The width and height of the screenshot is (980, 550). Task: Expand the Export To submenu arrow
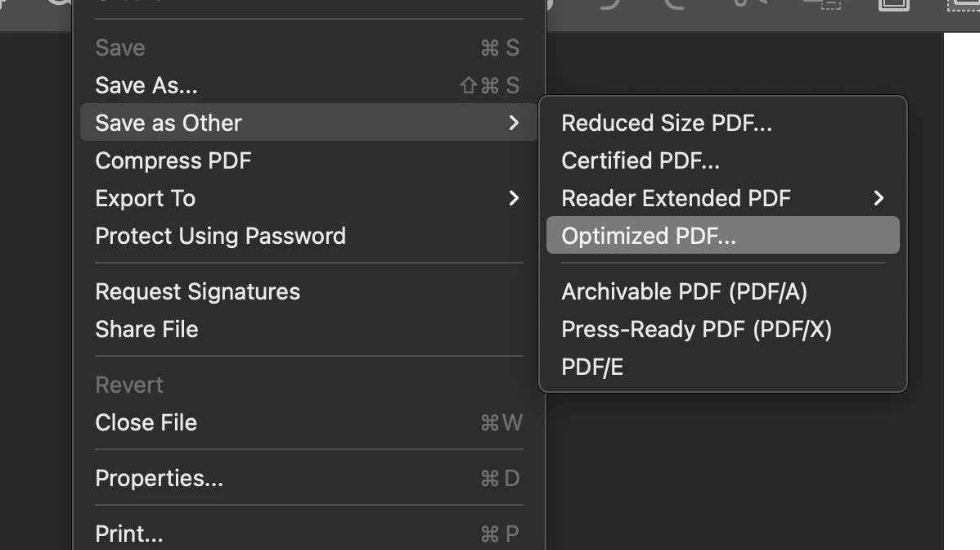coord(513,198)
